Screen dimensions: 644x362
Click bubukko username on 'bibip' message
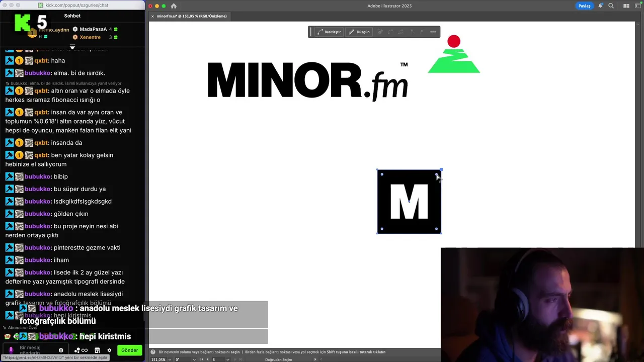(38, 176)
